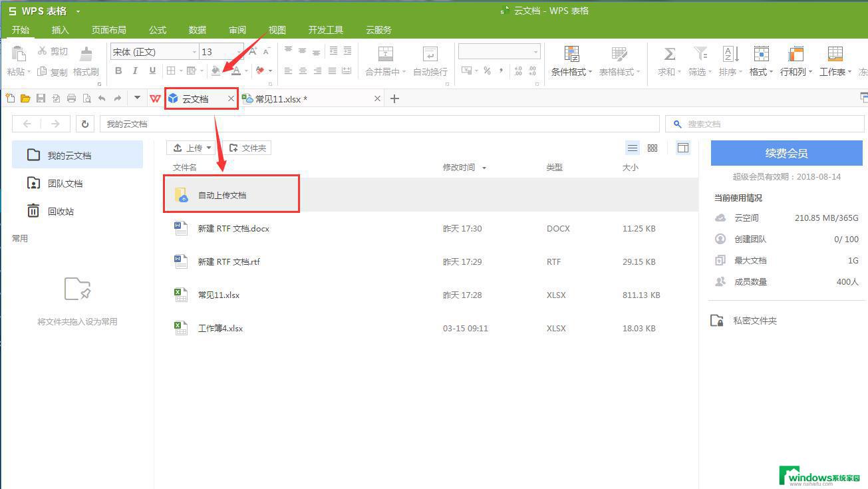Image resolution: width=868 pixels, height=489 pixels.
Task: Click the red WPS home icon
Action: [x=156, y=98]
